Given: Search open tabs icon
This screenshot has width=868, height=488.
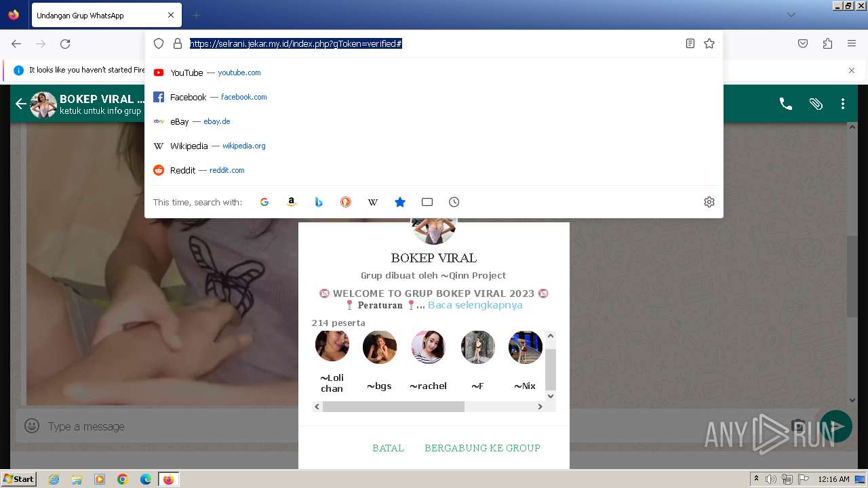Looking at the screenshot, I should click(427, 202).
